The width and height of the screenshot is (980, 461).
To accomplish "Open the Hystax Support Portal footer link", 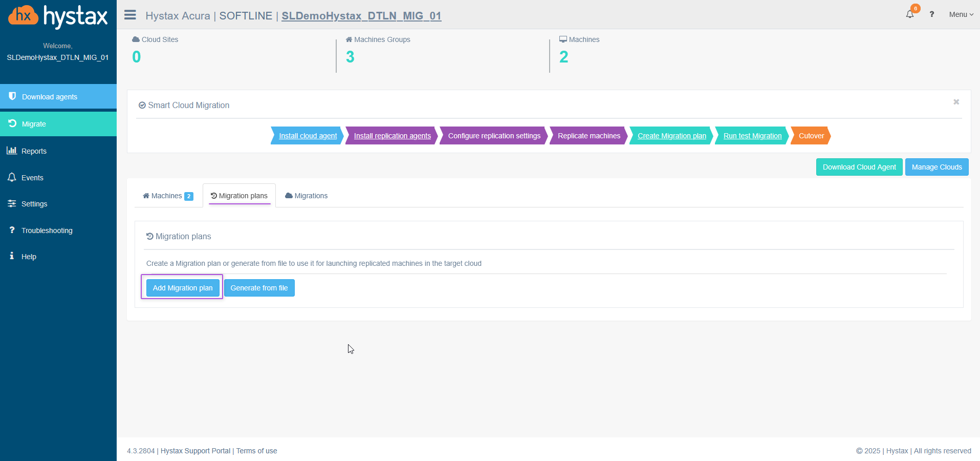I will click(x=195, y=451).
